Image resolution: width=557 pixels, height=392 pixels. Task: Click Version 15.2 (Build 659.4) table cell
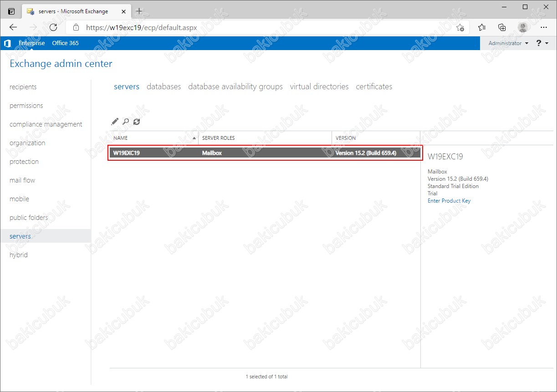[366, 153]
